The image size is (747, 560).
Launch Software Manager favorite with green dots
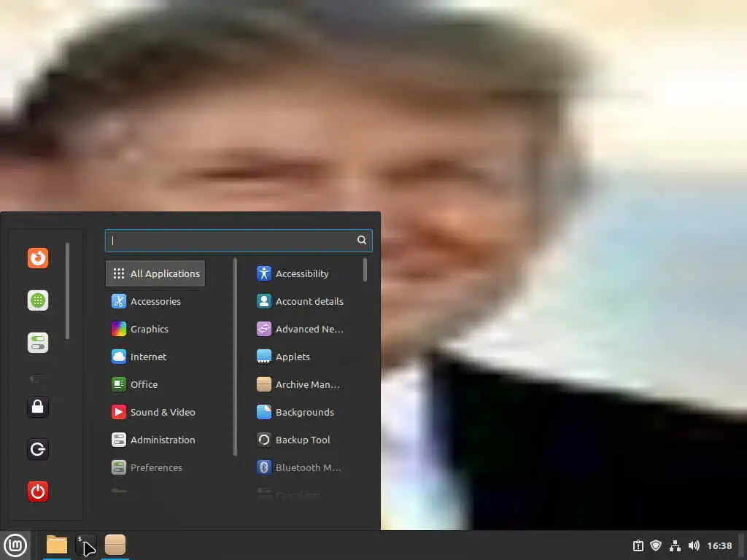(38, 300)
